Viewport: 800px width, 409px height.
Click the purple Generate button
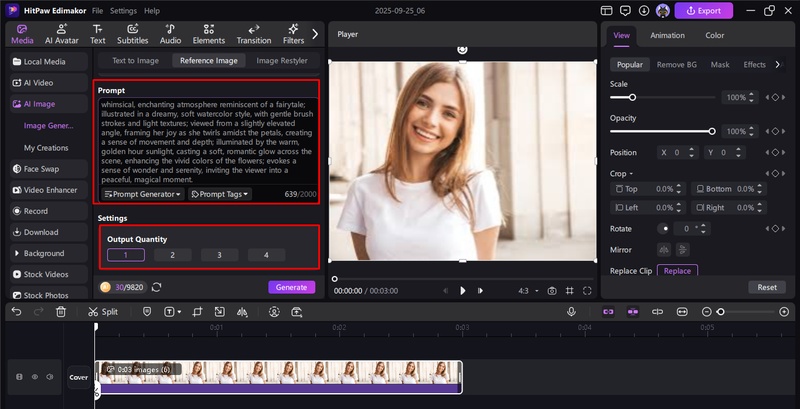(x=291, y=287)
